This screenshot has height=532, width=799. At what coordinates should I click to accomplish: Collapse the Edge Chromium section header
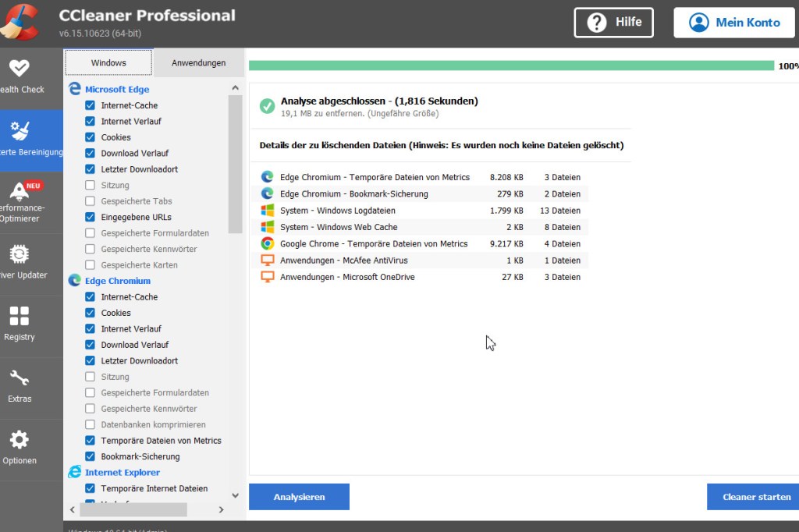118,281
